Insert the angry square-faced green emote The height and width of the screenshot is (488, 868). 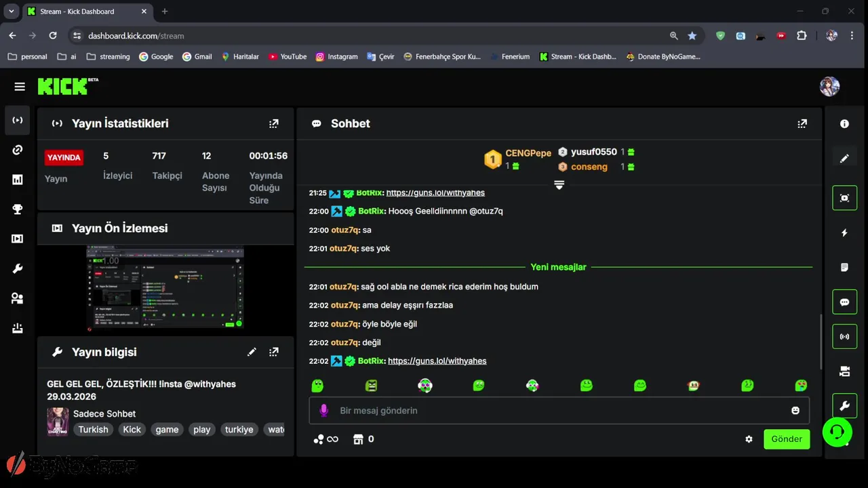pos(371,386)
